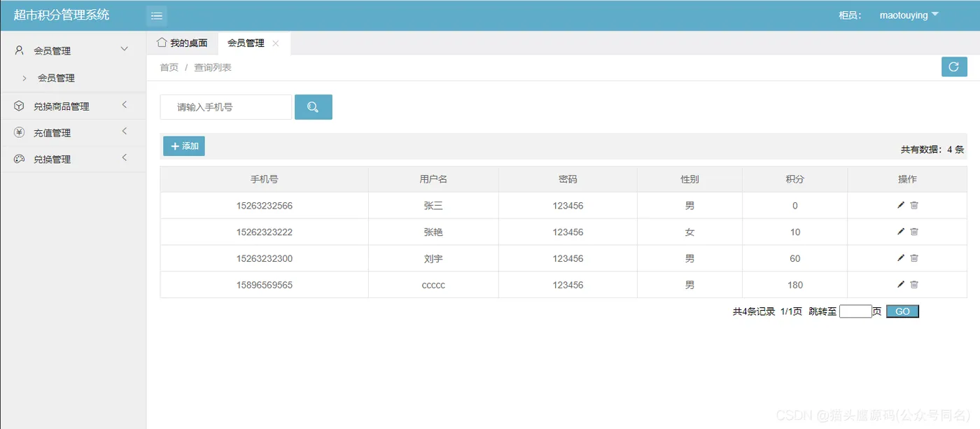This screenshot has height=429, width=980.
Task: Open the 会员管理 submenu item
Action: pyautogui.click(x=56, y=78)
